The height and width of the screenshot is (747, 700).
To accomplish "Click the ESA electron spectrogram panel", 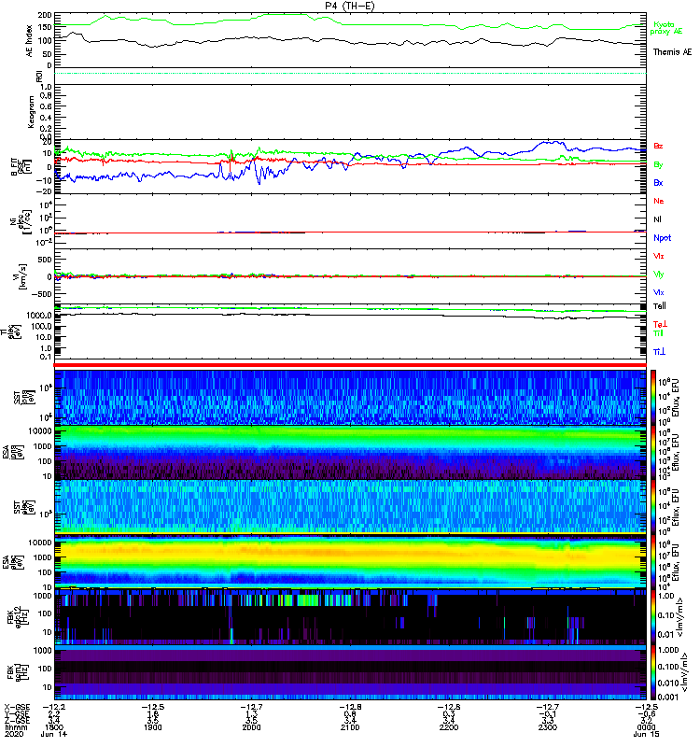I will click(x=350, y=562).
